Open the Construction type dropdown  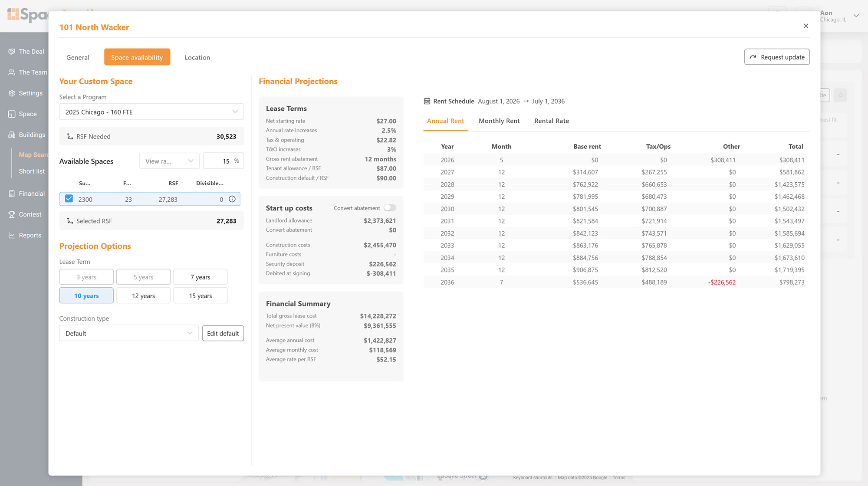[128, 333]
